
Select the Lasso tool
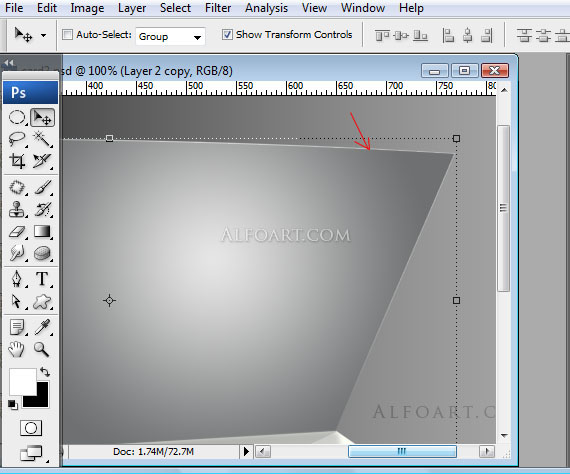click(17, 139)
